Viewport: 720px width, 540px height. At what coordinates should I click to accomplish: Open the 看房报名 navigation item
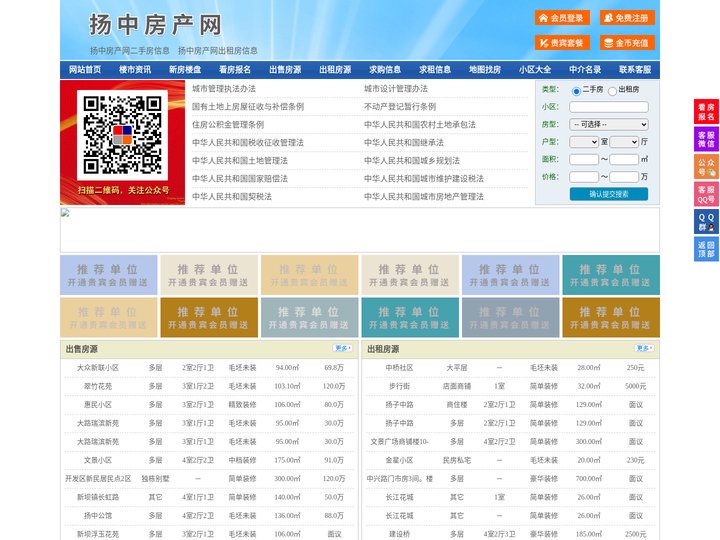[x=235, y=70]
